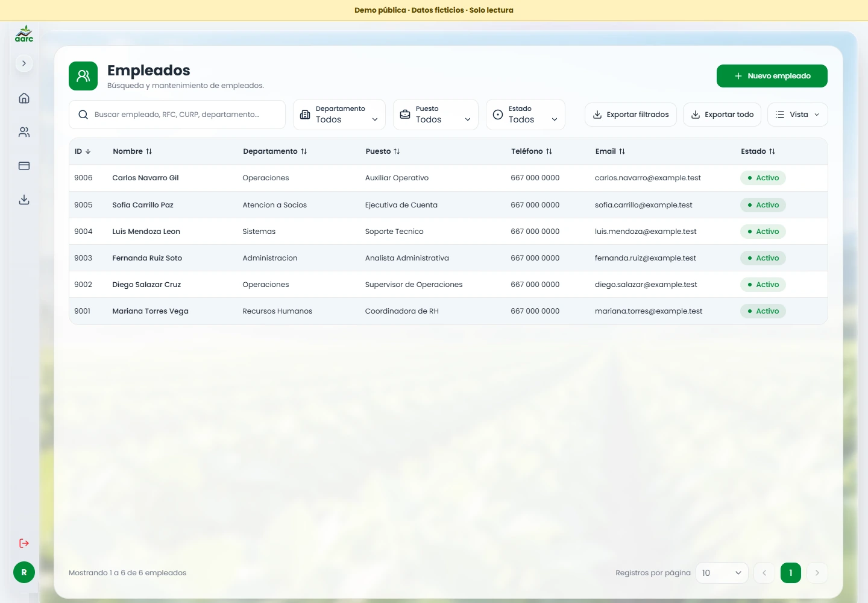Click Supervisor de Operaciones cell

414,285
